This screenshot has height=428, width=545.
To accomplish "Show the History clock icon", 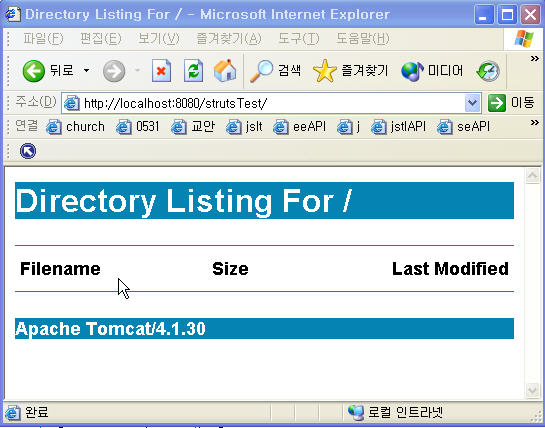I will [x=488, y=71].
